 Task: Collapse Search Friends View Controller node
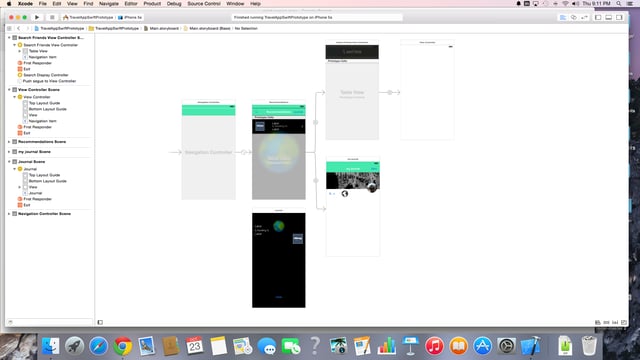15,45
